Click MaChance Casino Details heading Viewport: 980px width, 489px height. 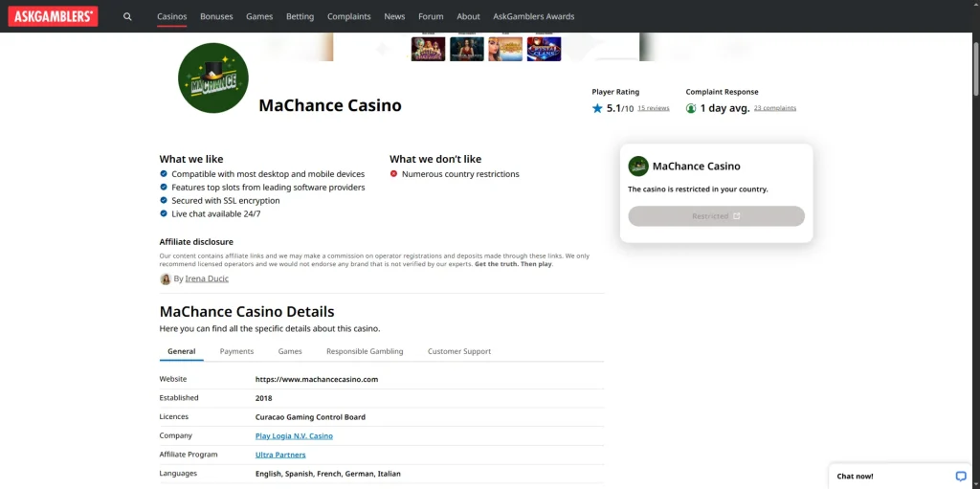coord(247,311)
